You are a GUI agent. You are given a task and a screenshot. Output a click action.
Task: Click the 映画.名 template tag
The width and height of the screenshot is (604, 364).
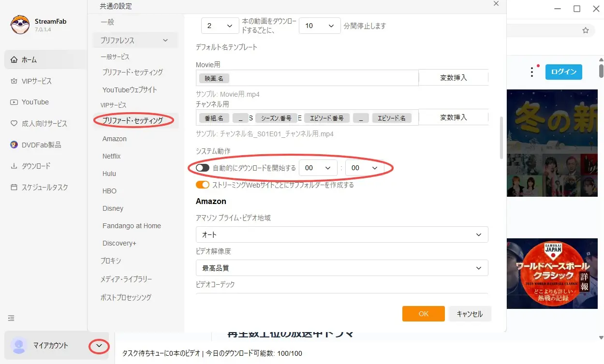[214, 78]
